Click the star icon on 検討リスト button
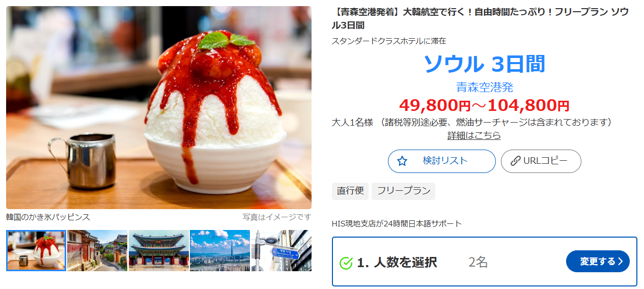The image size is (644, 289). 402,161
